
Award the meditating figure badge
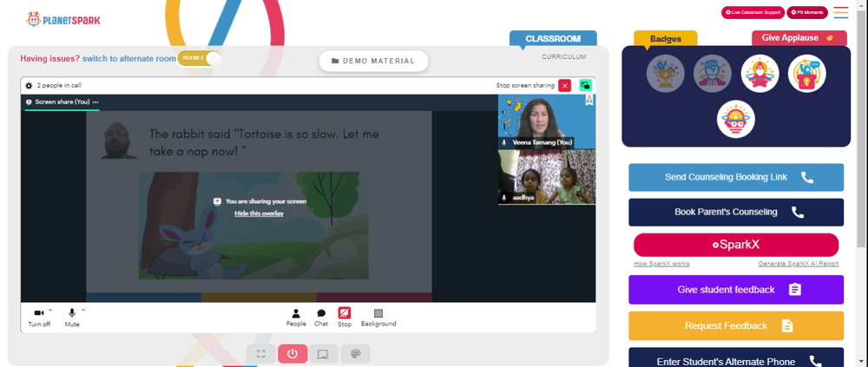[x=760, y=74]
